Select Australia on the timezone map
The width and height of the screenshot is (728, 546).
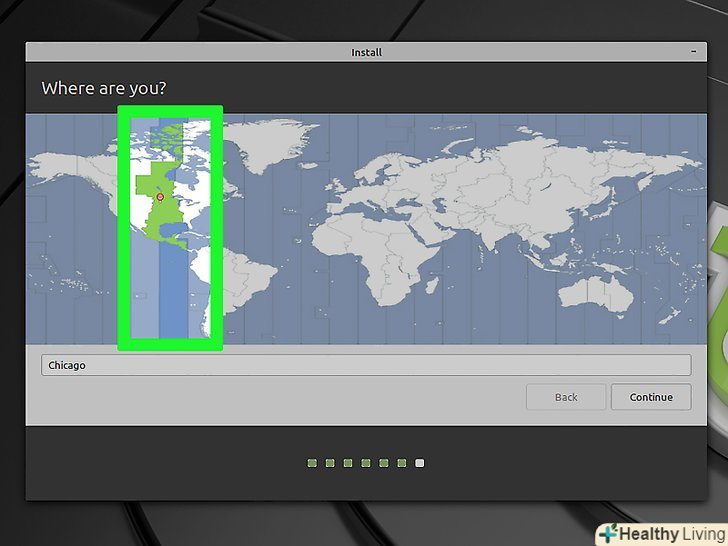coord(596,294)
